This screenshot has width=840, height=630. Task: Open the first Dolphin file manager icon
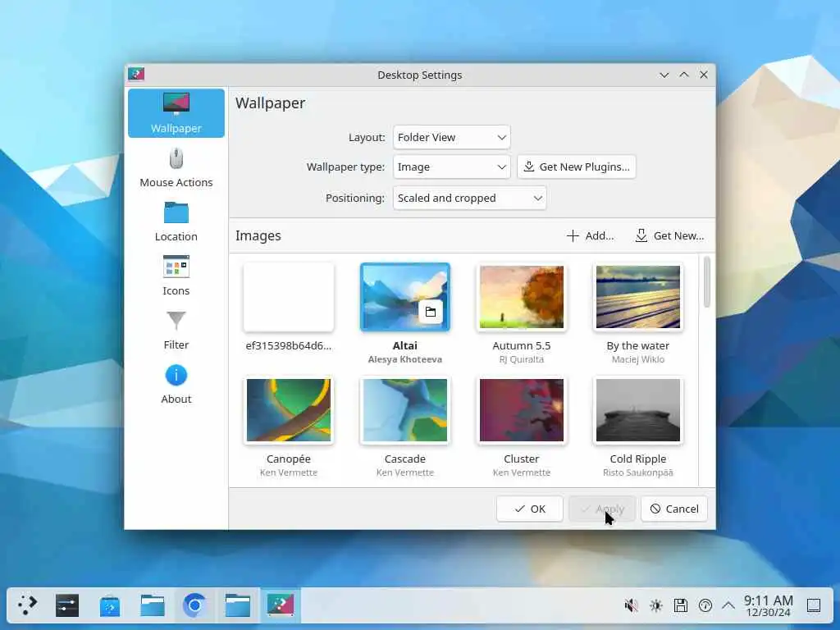click(152, 605)
